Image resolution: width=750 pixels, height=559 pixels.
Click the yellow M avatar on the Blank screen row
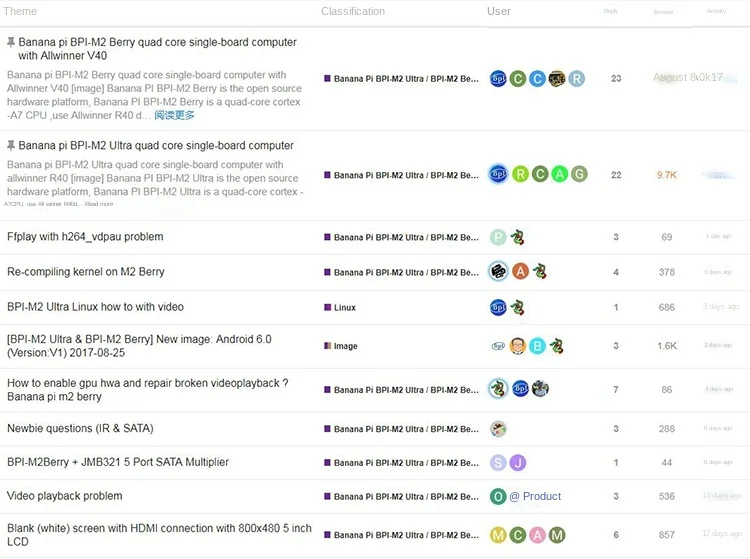(x=498, y=535)
